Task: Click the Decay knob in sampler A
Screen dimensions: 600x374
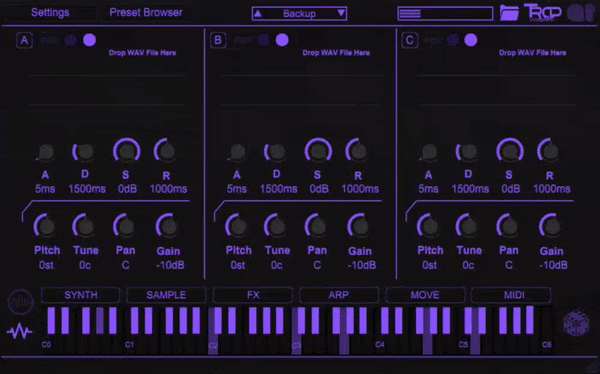Action: coord(85,152)
